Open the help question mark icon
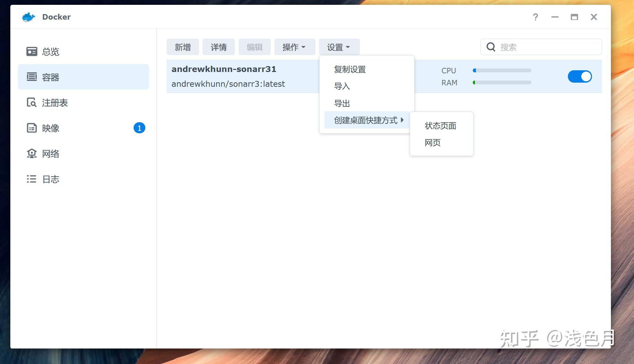Viewport: 634px width, 364px height. coord(535,17)
